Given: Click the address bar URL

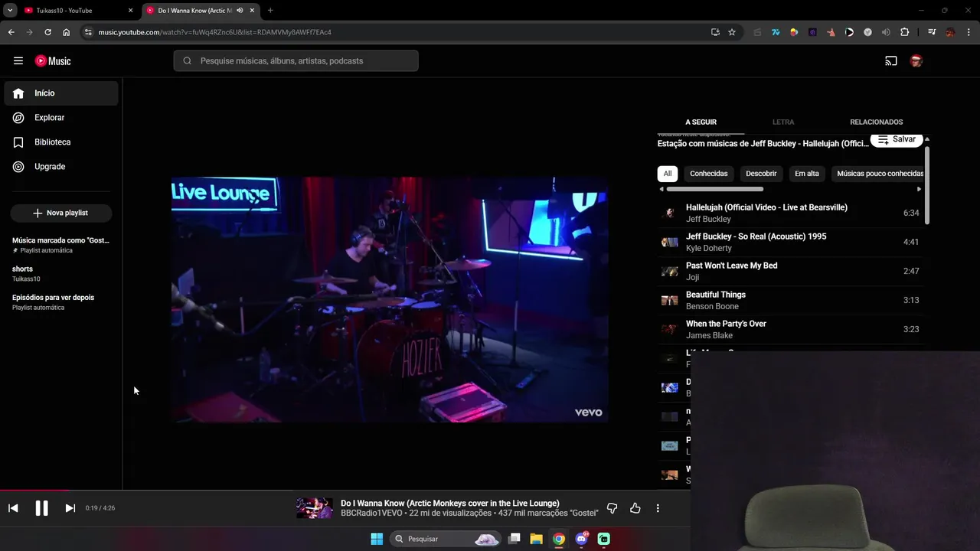Looking at the screenshot, I should (x=215, y=32).
